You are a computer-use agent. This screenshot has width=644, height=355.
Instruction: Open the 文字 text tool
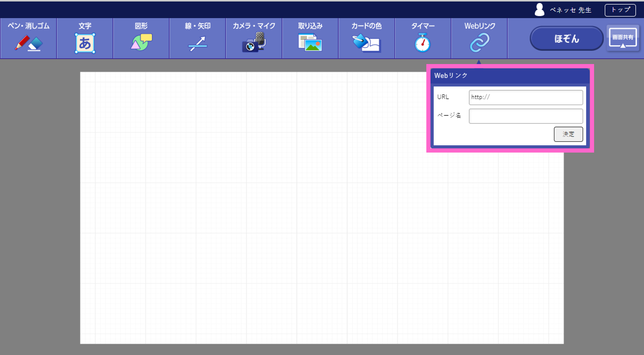tap(85, 39)
